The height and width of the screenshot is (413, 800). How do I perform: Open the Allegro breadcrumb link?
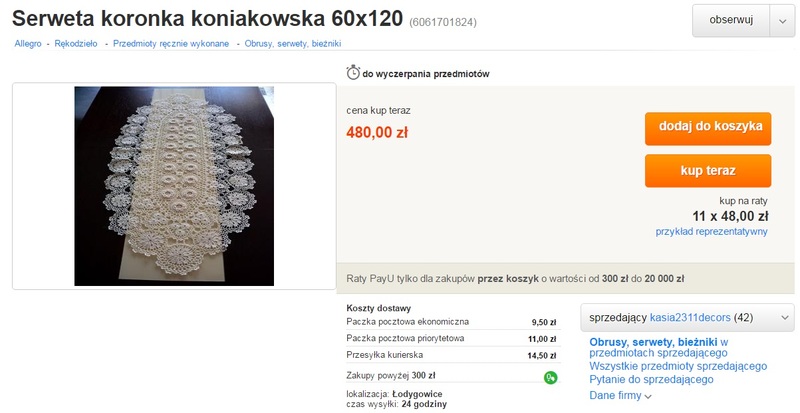[x=28, y=44]
